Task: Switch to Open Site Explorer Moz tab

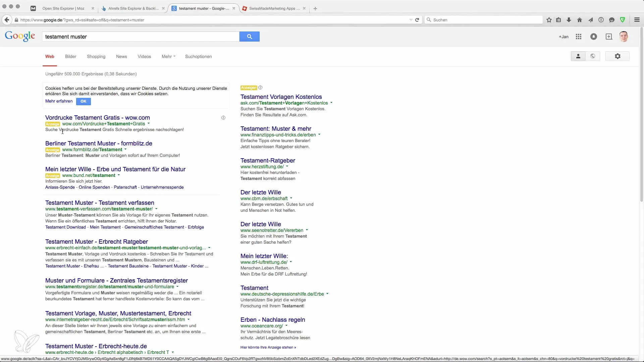Action: 63,8
